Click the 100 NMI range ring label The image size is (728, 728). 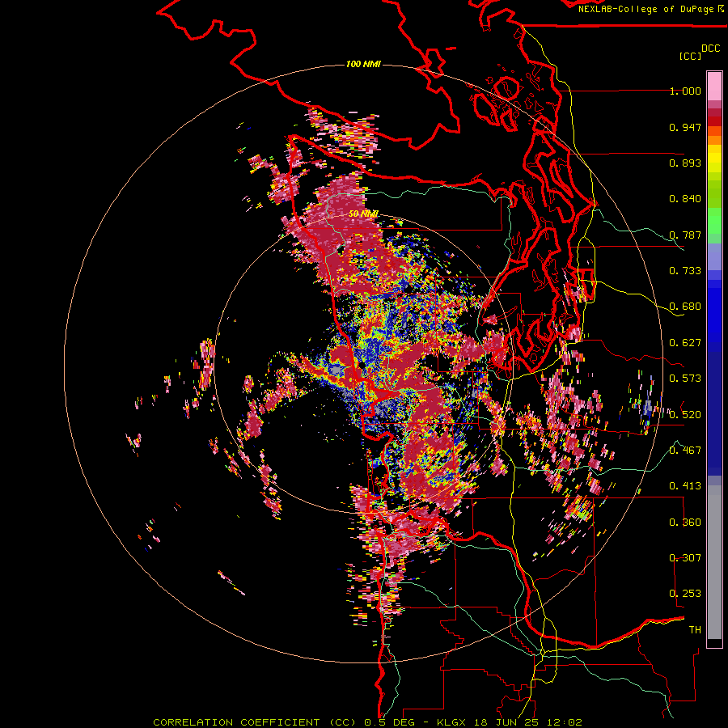point(363,64)
